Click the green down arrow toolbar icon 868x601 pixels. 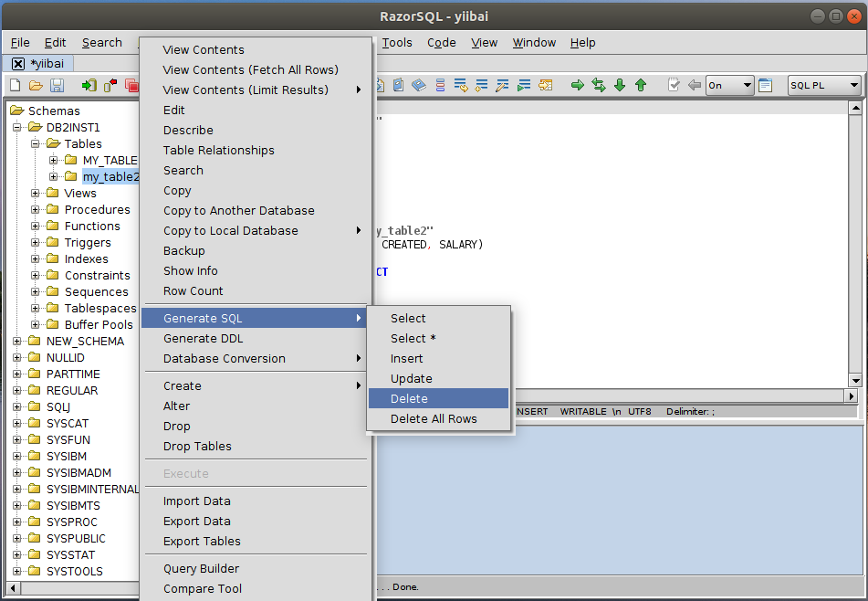[x=620, y=85]
